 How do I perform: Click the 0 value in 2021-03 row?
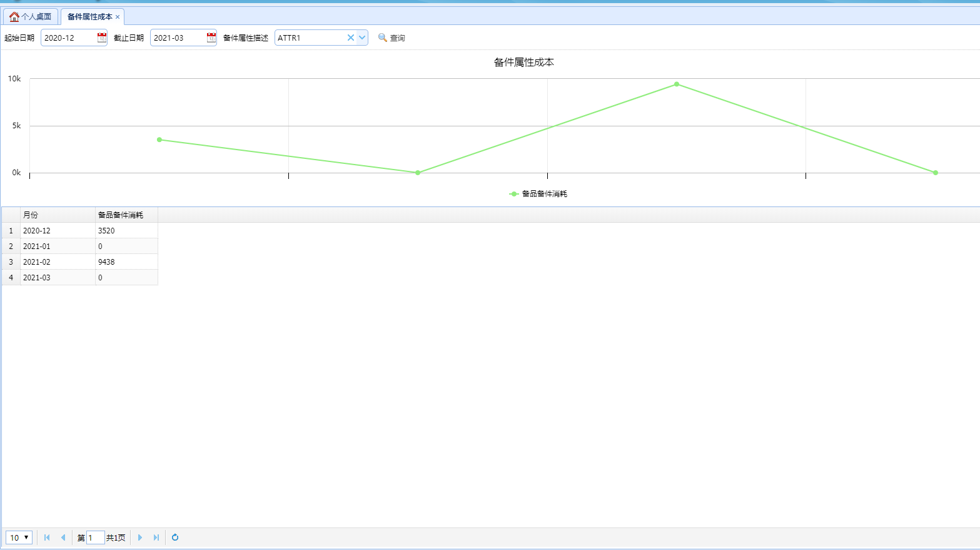pos(126,277)
